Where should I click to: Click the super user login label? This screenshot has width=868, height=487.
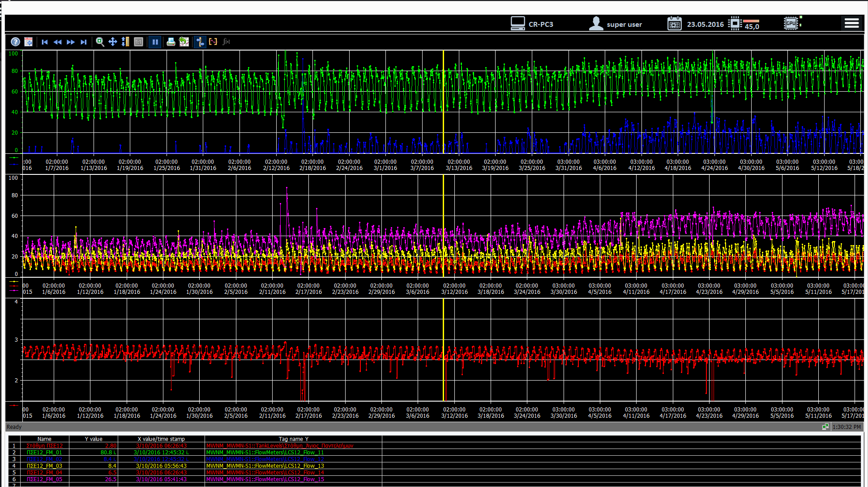(x=624, y=25)
